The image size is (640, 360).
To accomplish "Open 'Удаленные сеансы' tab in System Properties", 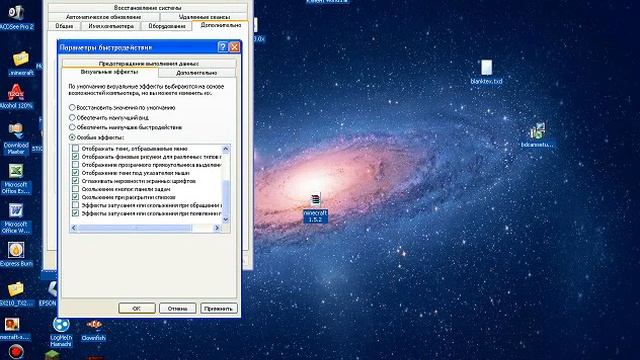I will (x=204, y=17).
